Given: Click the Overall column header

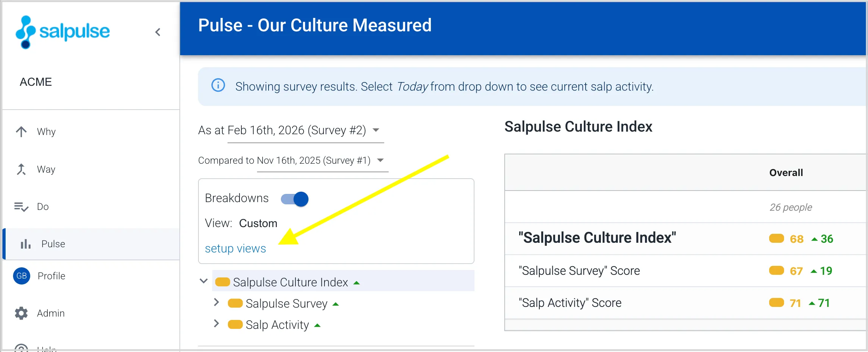Looking at the screenshot, I should pos(786,173).
